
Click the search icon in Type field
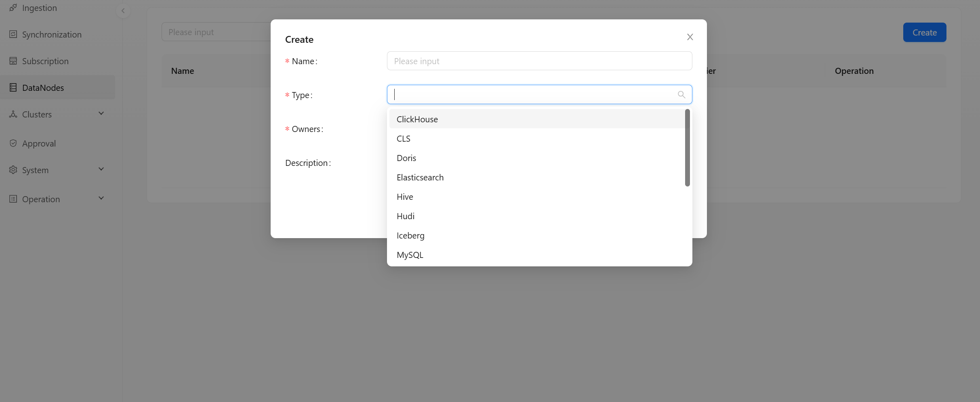click(x=681, y=94)
